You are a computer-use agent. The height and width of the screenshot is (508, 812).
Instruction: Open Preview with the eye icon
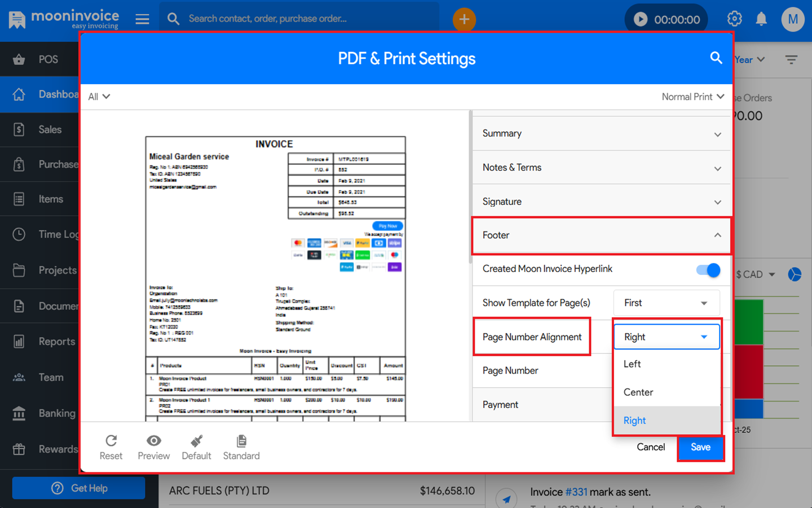coord(153,441)
